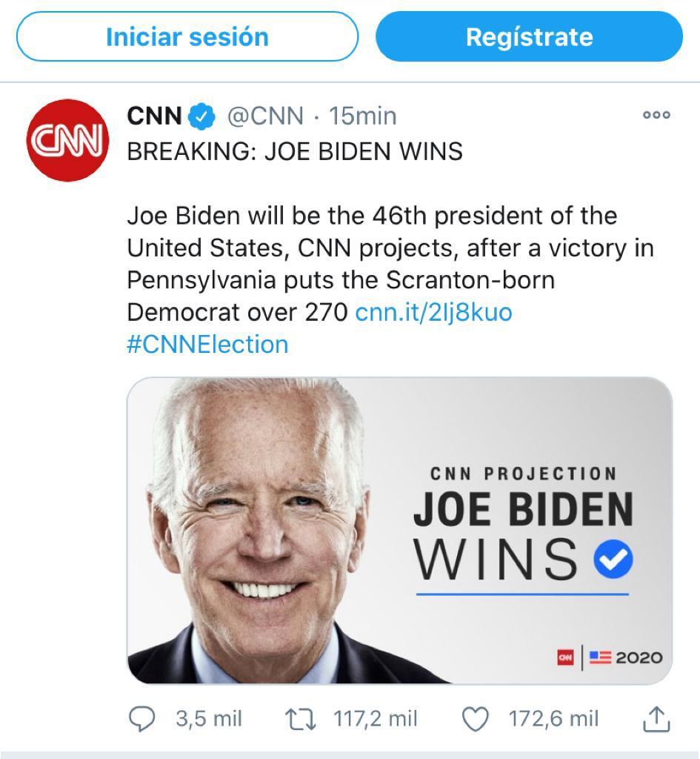The image size is (700, 759).
Task: Click the CNN 2020 logo in image corner
Action: pos(610,657)
